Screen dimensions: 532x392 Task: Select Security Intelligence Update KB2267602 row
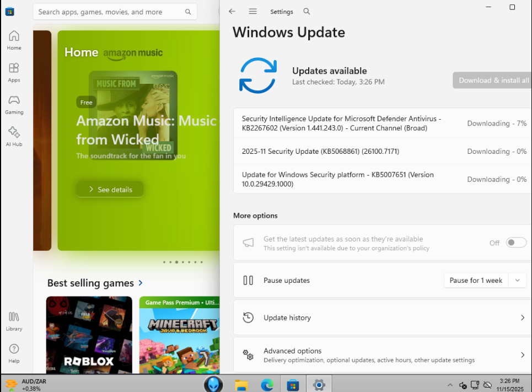(x=383, y=123)
